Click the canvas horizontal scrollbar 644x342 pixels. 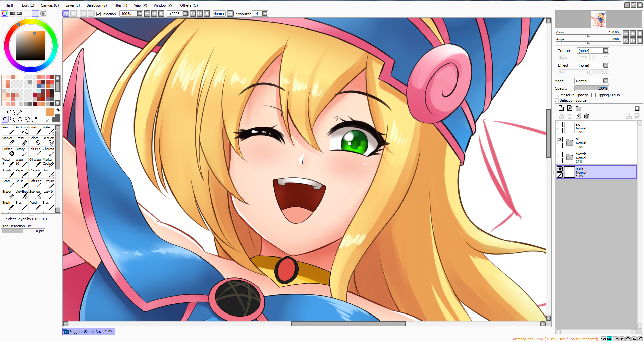348,324
